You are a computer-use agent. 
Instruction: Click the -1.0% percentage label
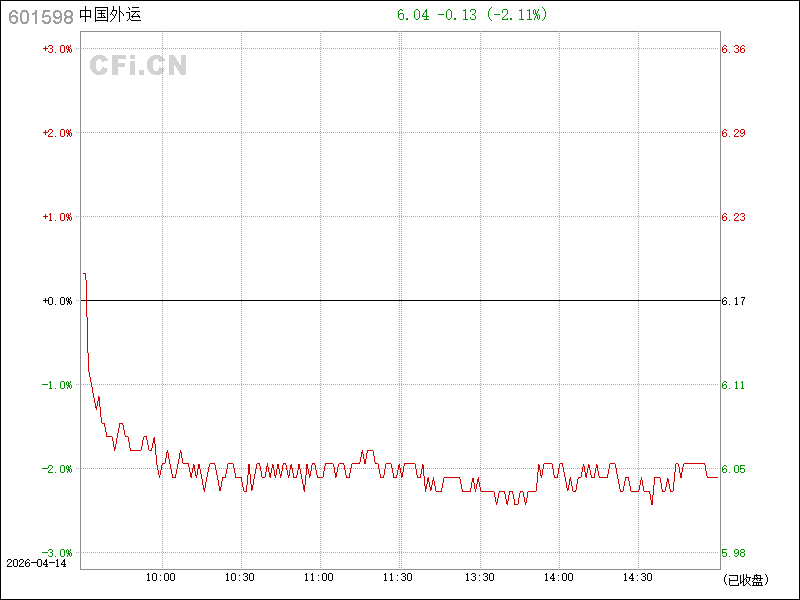57,385
